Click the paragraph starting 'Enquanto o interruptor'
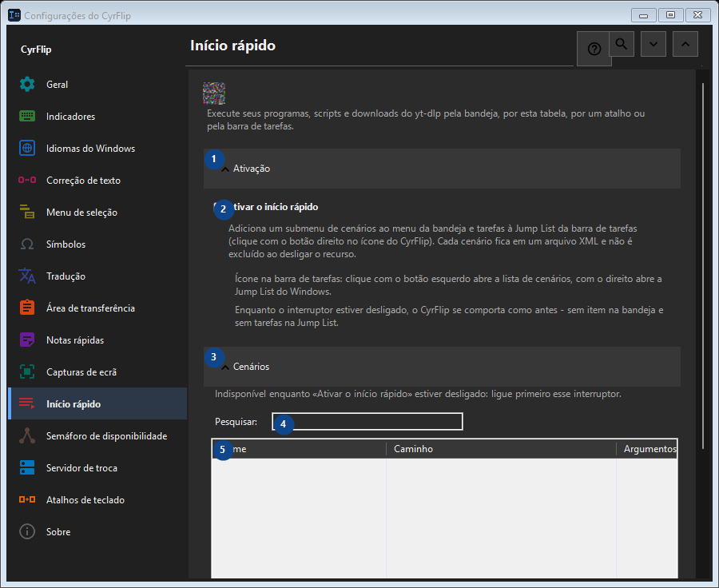Screen dimensions: 719x588 [449, 316]
